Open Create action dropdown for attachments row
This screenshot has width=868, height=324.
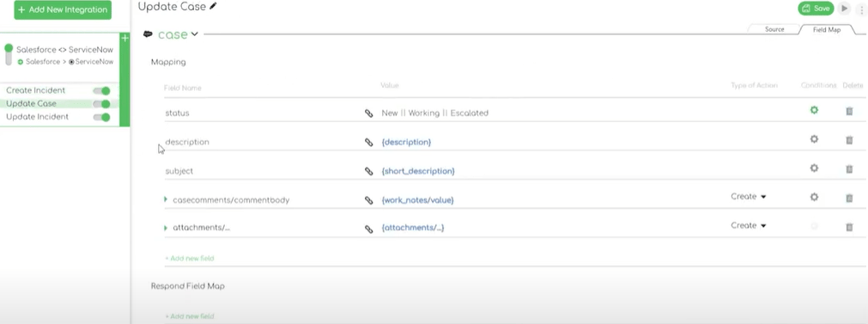[749, 225]
